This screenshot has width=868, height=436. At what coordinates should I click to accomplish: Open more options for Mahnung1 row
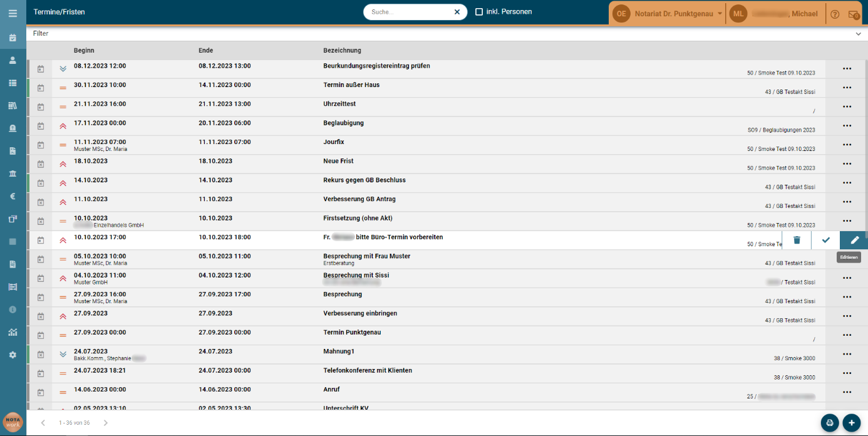pyautogui.click(x=847, y=354)
